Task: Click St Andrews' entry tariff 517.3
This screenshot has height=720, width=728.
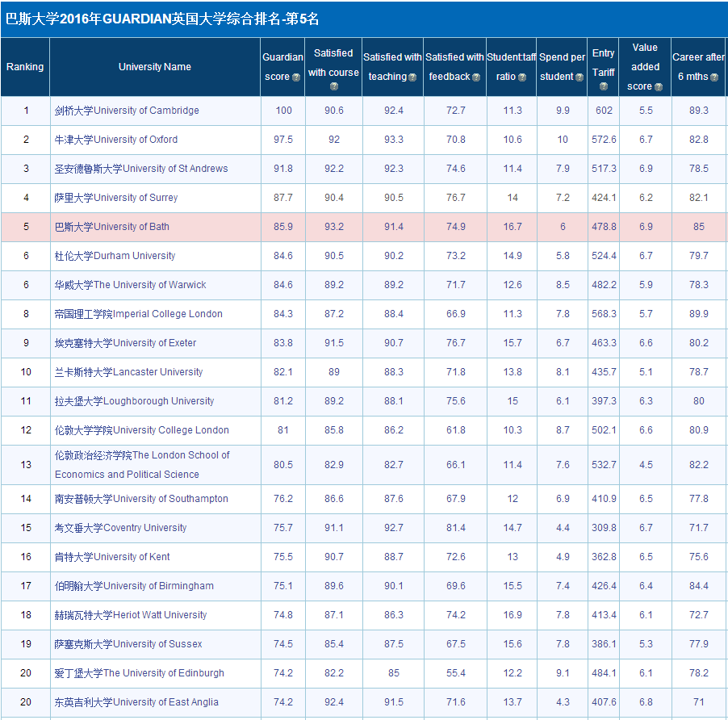Action: click(x=604, y=169)
